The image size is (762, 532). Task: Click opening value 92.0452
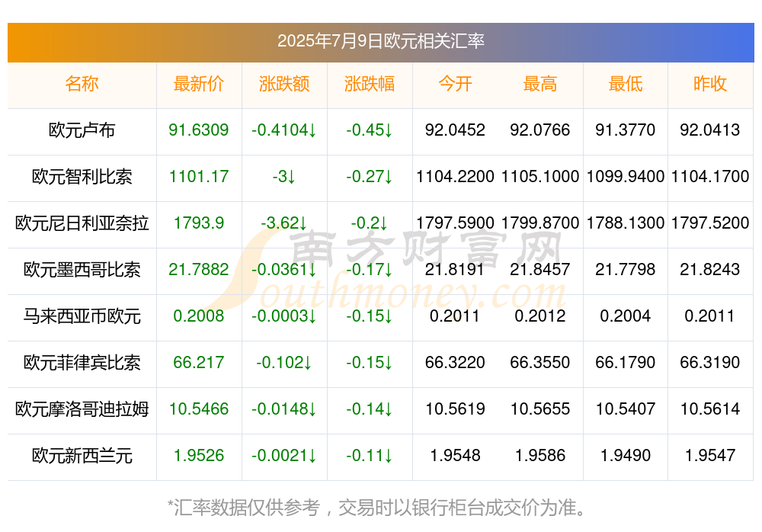tap(455, 130)
